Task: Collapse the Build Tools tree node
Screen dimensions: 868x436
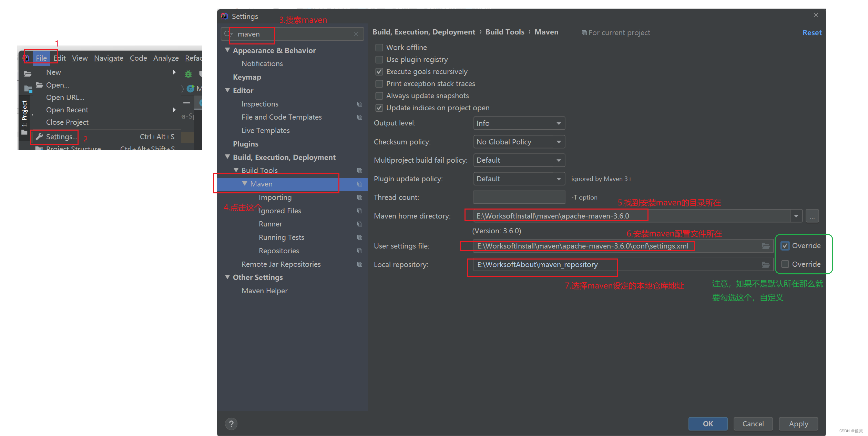Action: point(236,170)
